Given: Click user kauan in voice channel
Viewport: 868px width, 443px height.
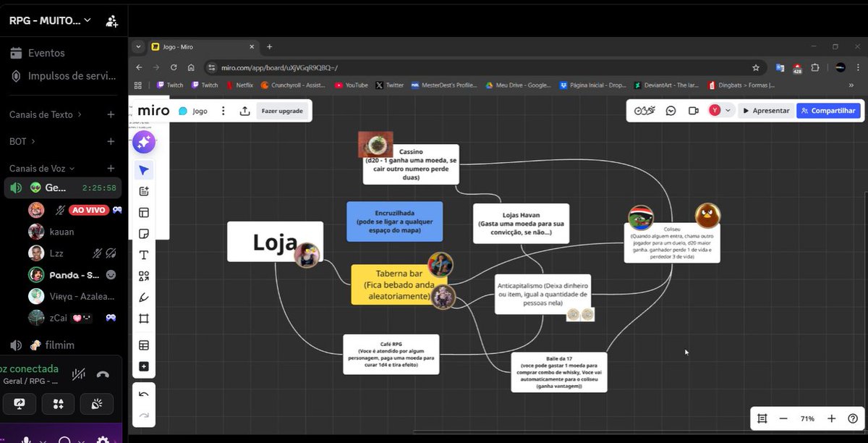Looking at the screenshot, I should pos(64,232).
